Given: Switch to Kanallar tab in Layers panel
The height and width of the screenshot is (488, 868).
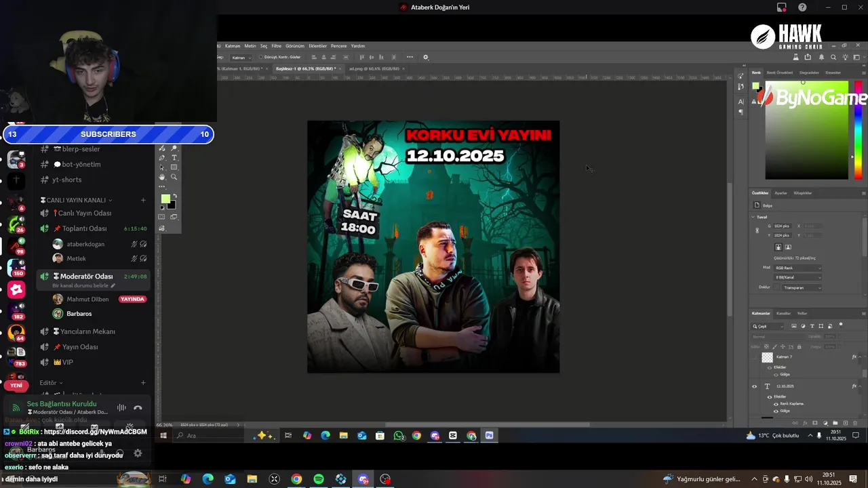Looking at the screenshot, I should [x=783, y=313].
